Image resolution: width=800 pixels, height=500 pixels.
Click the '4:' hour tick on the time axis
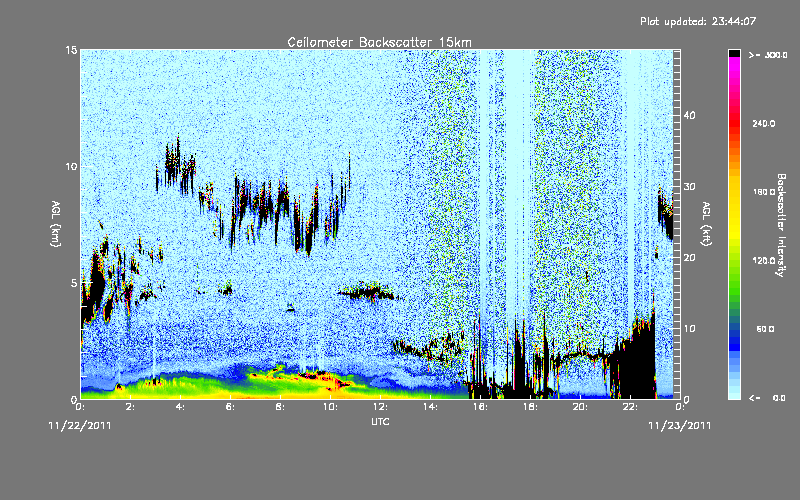(181, 407)
